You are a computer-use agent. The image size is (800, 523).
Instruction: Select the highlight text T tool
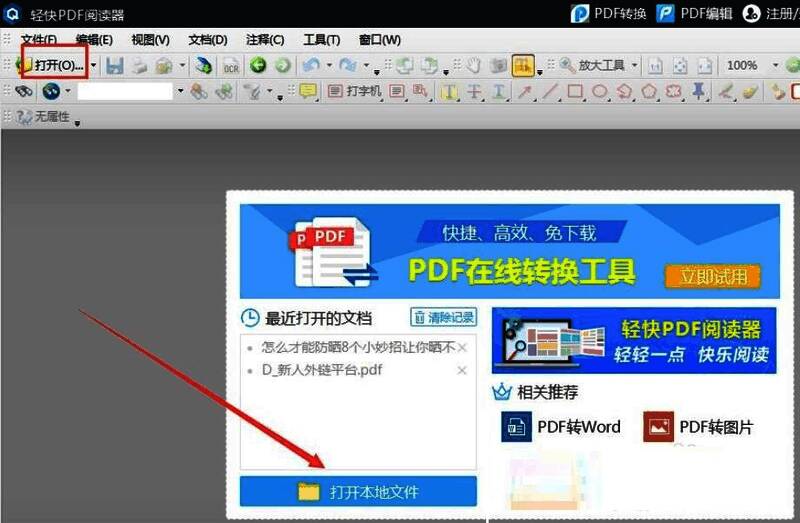[x=449, y=92]
